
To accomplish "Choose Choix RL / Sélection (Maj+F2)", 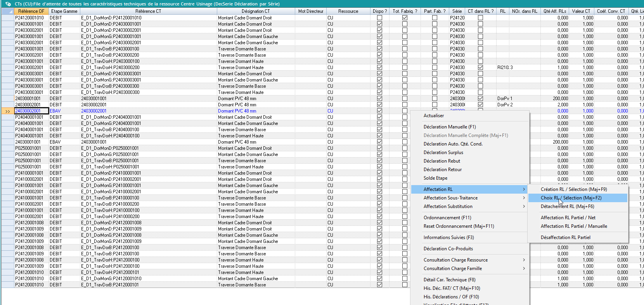I will (571, 198).
